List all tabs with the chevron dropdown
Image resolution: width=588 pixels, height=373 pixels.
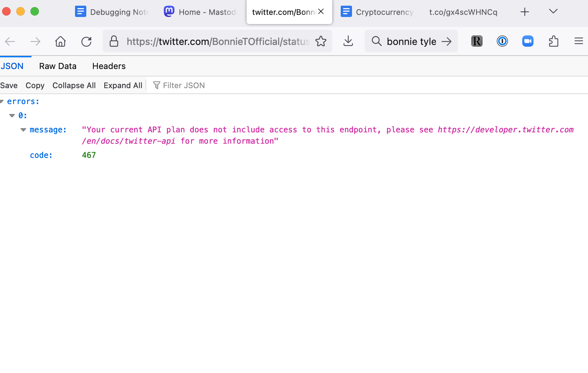pyautogui.click(x=553, y=12)
